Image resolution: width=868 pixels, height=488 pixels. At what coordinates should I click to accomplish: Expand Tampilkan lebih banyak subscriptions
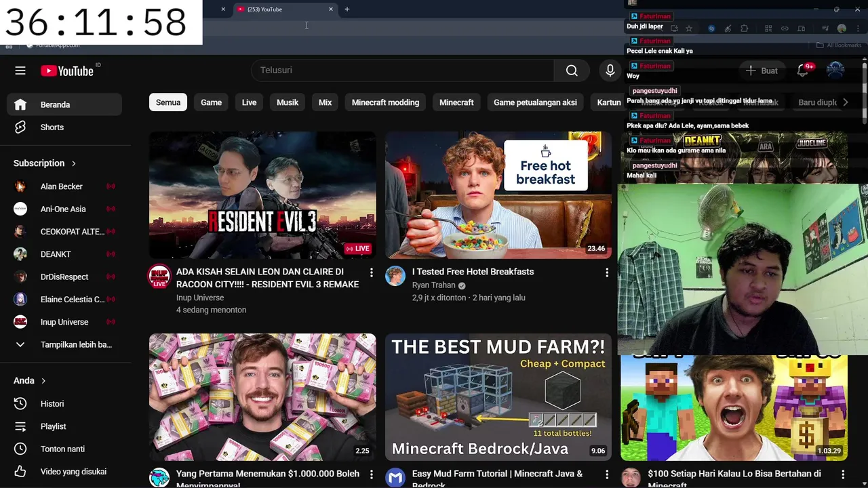click(x=64, y=344)
